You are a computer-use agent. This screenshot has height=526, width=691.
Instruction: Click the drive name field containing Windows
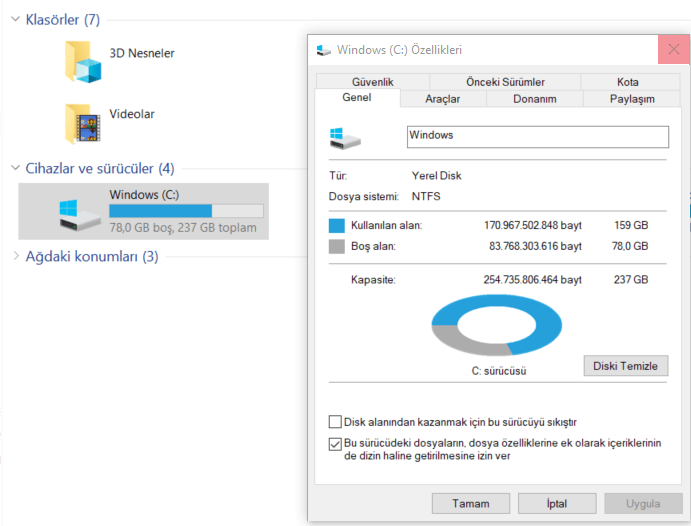click(x=538, y=137)
